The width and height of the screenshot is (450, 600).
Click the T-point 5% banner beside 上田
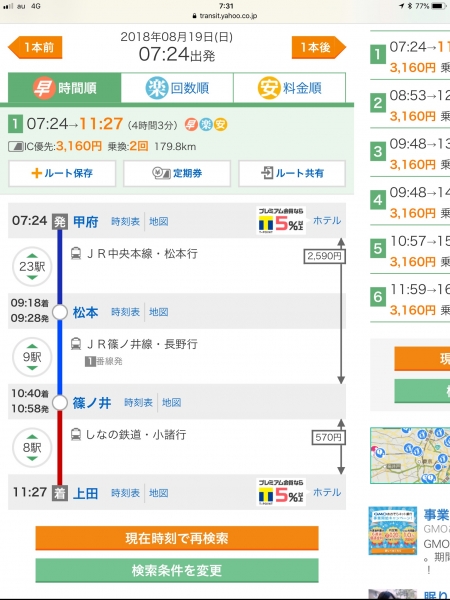click(x=281, y=492)
